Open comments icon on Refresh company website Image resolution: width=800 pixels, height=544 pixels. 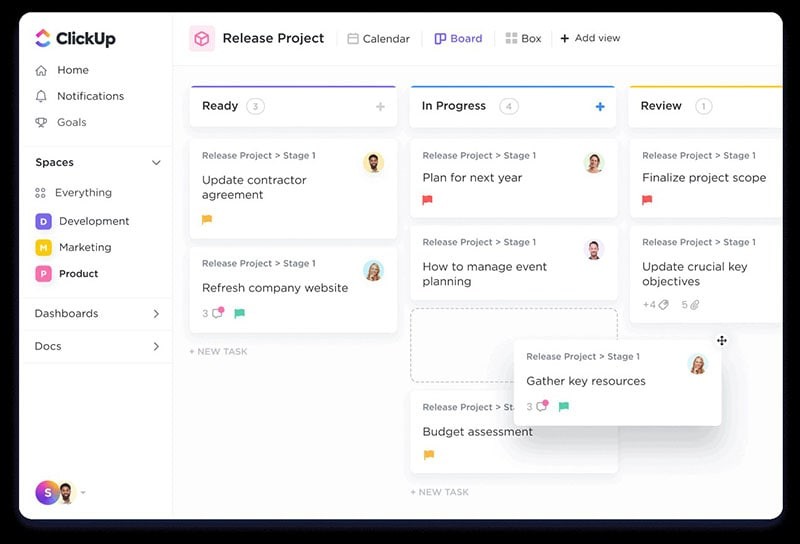coord(217,313)
